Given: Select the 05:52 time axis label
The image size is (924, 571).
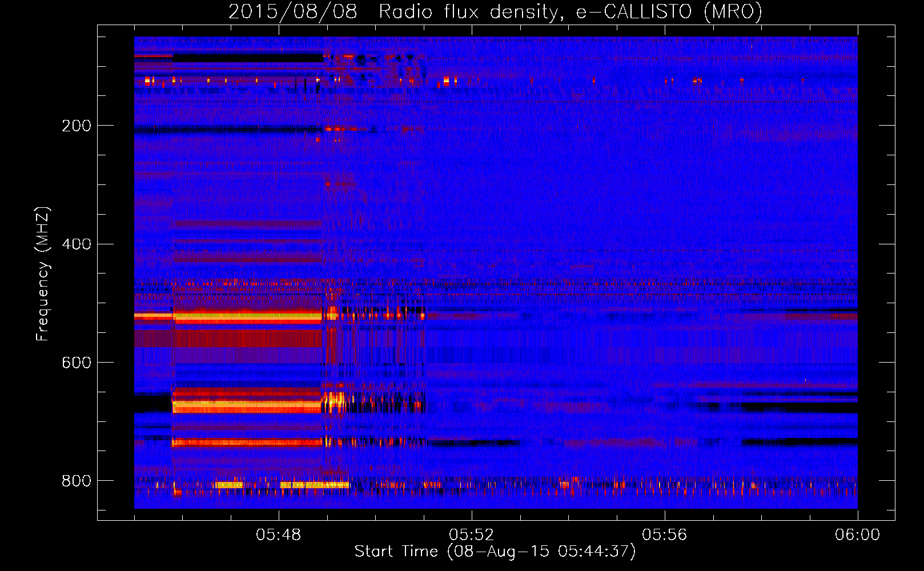Looking at the screenshot, I should (472, 535).
